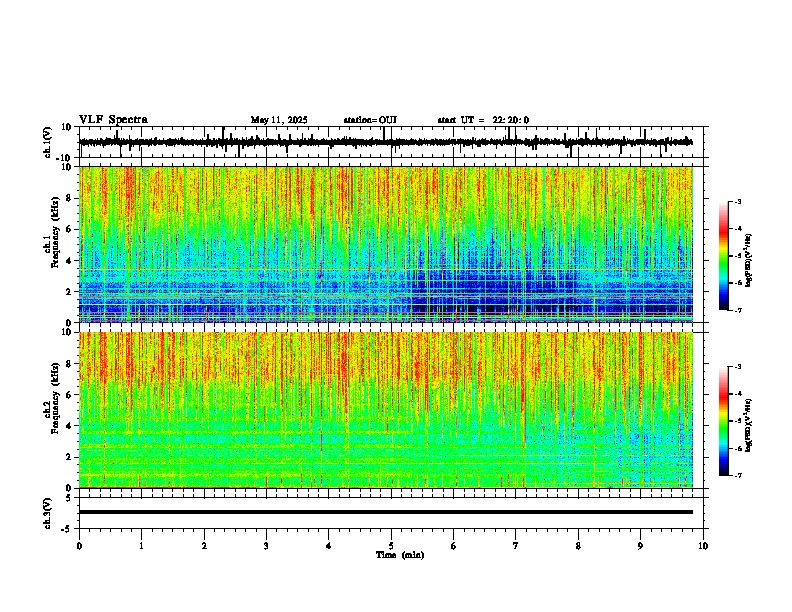Click the "8" kHz tick on ch.1 axis
The height and width of the screenshot is (612, 792).
pos(69,198)
